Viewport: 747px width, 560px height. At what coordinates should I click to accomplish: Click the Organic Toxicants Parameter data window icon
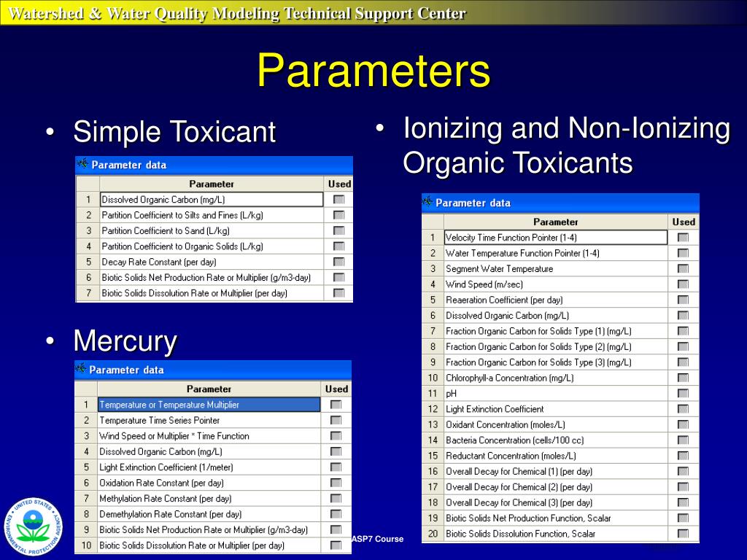coord(427,201)
